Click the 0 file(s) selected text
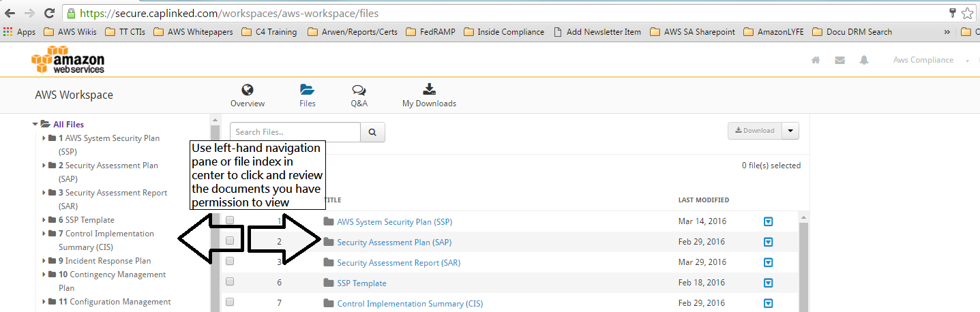The image size is (980, 312). click(771, 166)
